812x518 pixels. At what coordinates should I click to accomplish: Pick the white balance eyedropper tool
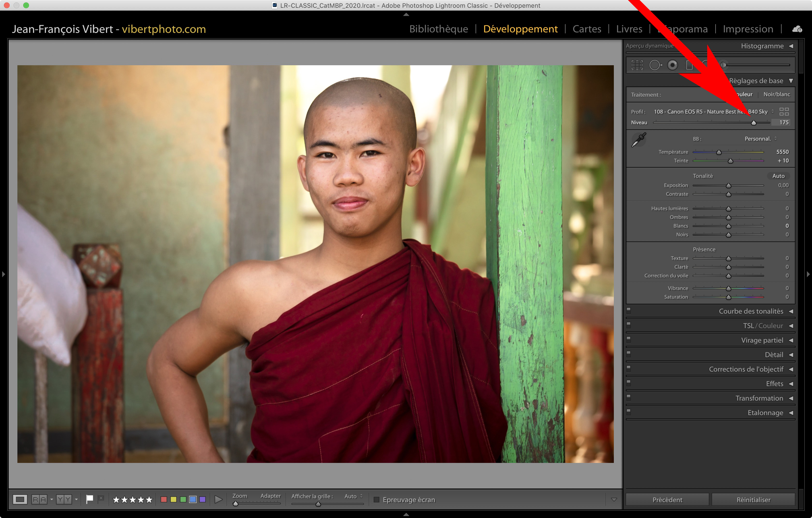(x=639, y=139)
